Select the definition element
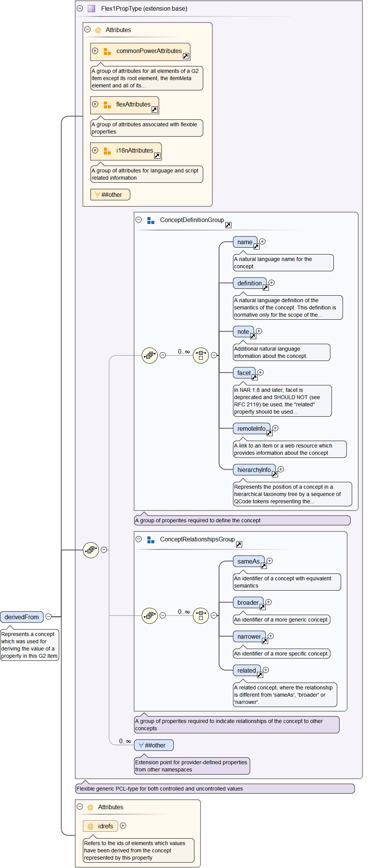Image resolution: width=372 pixels, height=868 pixels. click(x=249, y=283)
